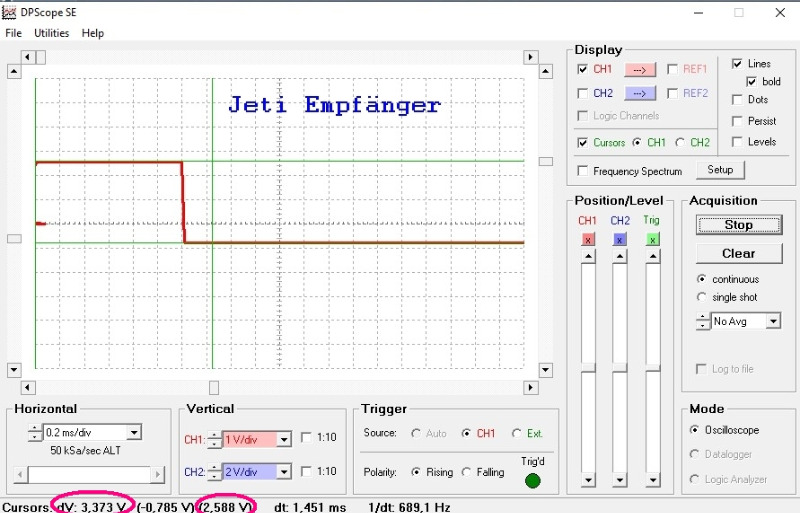Reset CH2 position with blue x button
The height and width of the screenshot is (513, 800).
pyautogui.click(x=619, y=239)
